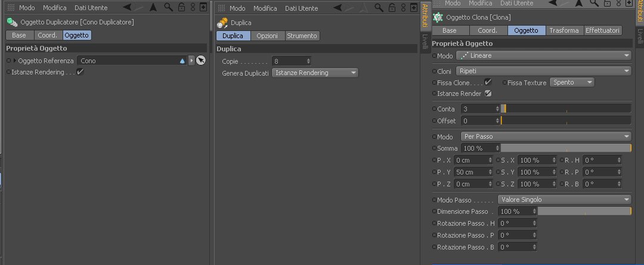644x265 pixels.
Task: Click the back arrow in the Duplica panel
Action: click(338, 7)
